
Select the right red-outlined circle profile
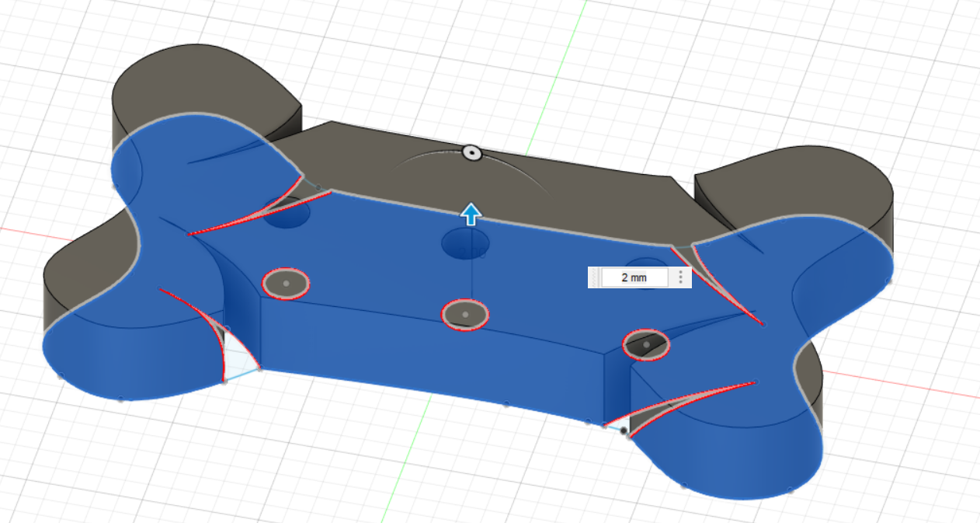[x=646, y=344]
